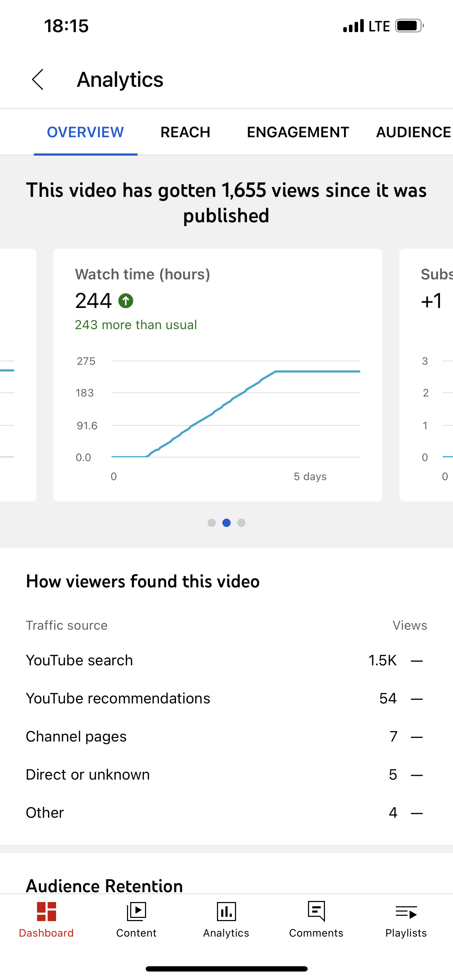
Task: Tap the Direct or unknown row
Action: 226,775
